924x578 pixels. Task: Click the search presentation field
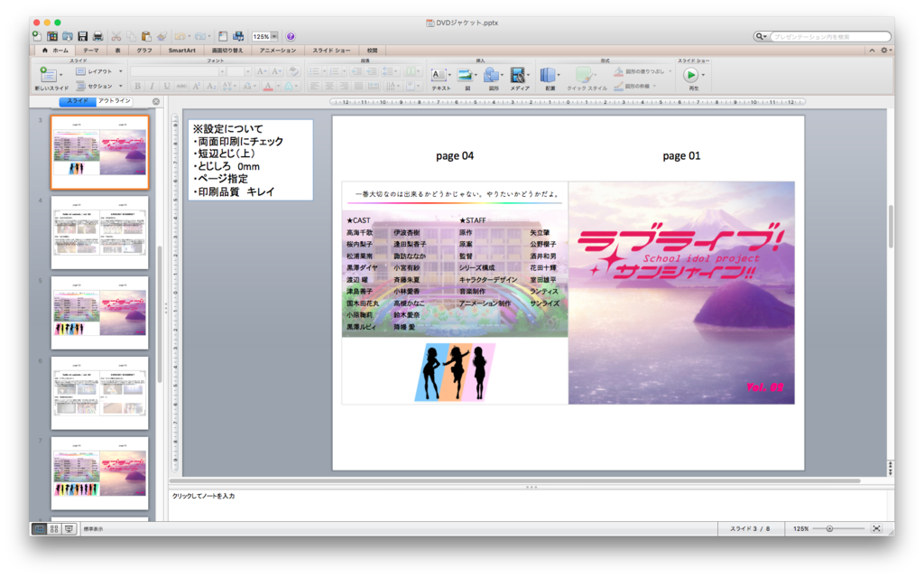click(x=830, y=36)
